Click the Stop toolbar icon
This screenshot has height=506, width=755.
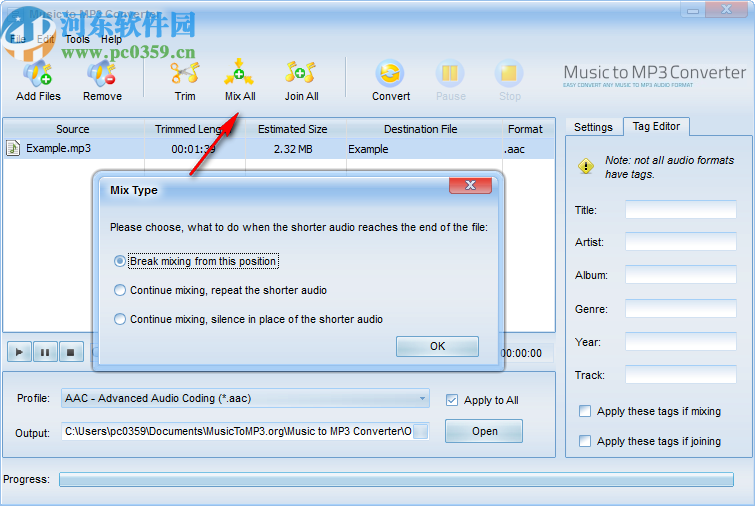point(509,74)
